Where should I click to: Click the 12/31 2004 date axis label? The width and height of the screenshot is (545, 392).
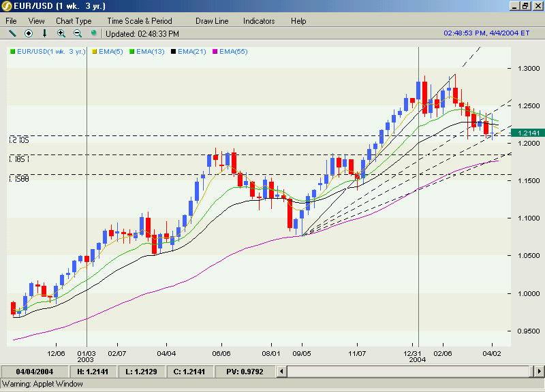pos(414,357)
